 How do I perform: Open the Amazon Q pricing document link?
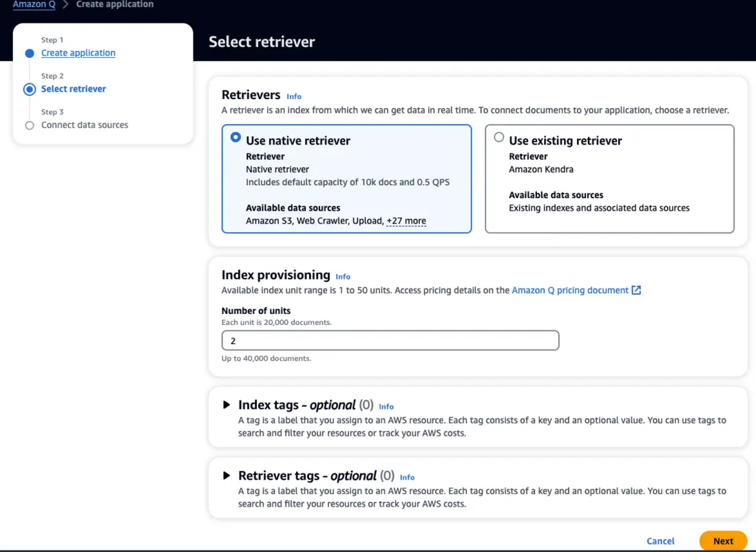(x=570, y=290)
